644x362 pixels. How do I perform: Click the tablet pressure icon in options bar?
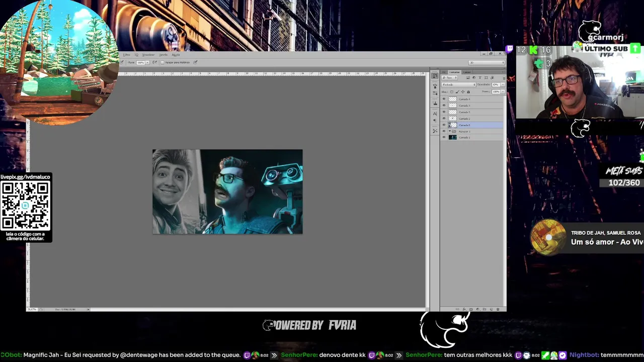point(195,62)
